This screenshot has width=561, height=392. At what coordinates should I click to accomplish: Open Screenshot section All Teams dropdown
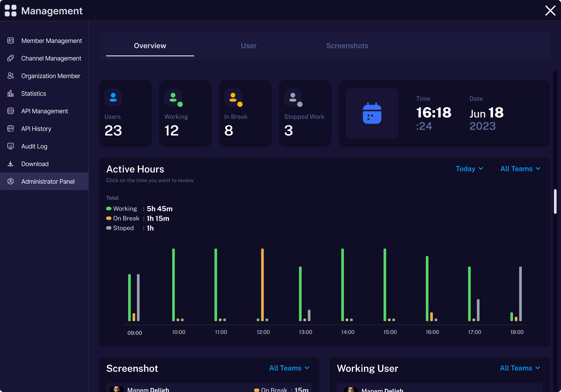click(x=289, y=368)
